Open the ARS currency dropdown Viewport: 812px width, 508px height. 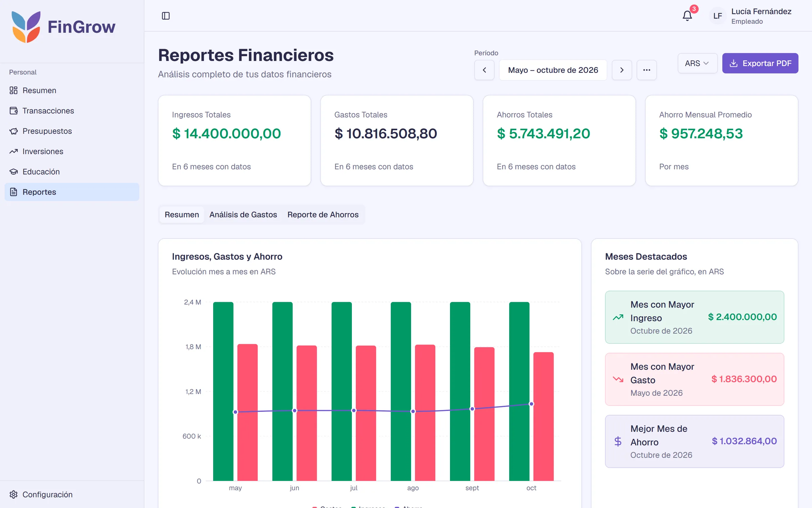[x=697, y=63]
